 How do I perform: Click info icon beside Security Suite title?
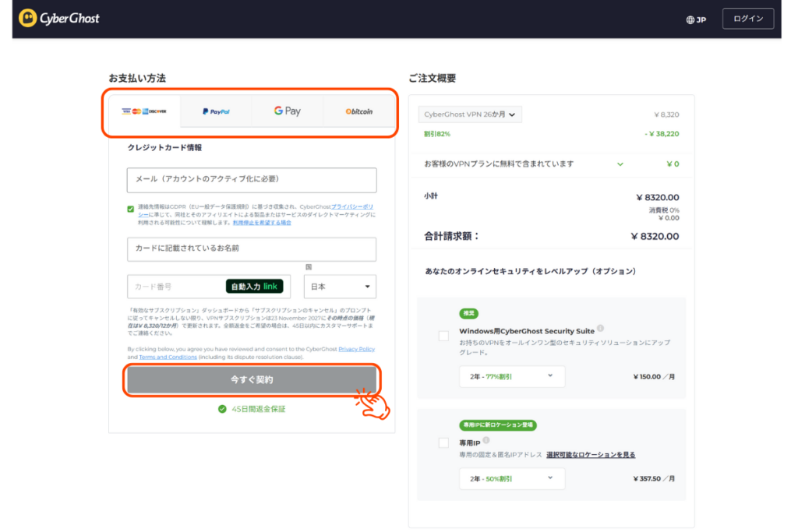[x=601, y=329]
